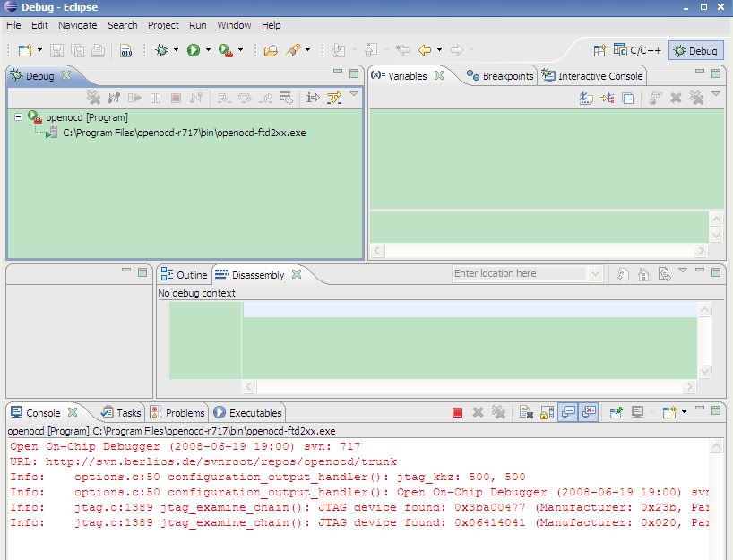Screen dimensions: 733x560
Task: Open dropdown arrow next to Open Console icon
Action: (x=684, y=412)
